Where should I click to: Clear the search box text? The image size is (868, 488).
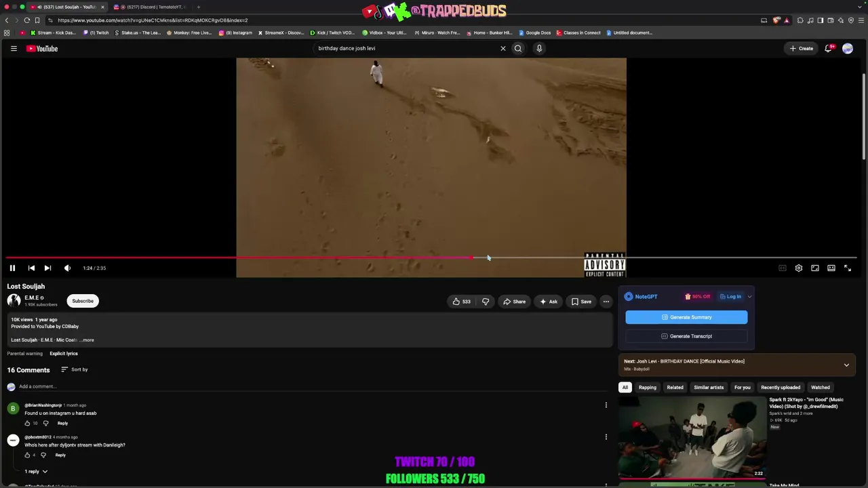pos(503,48)
